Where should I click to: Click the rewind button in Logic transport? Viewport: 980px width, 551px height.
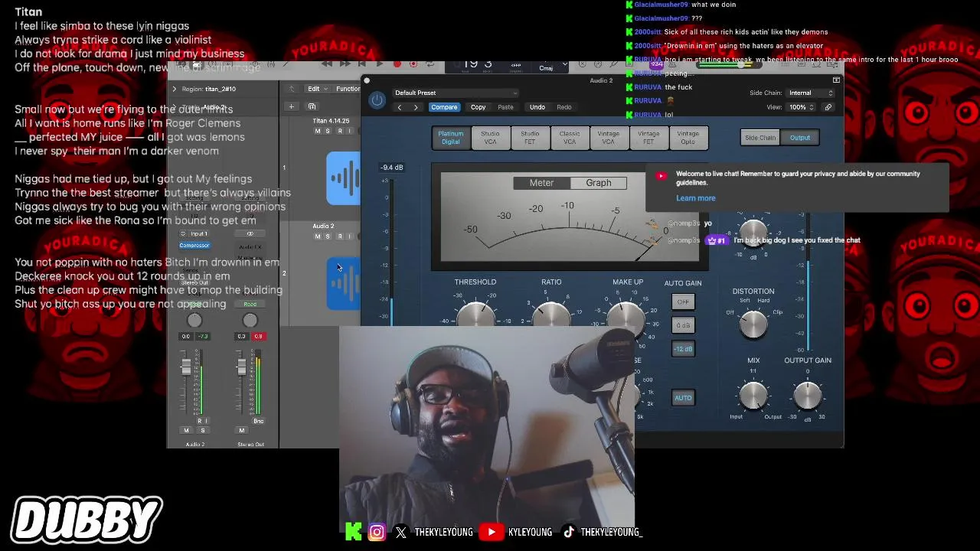[x=328, y=64]
